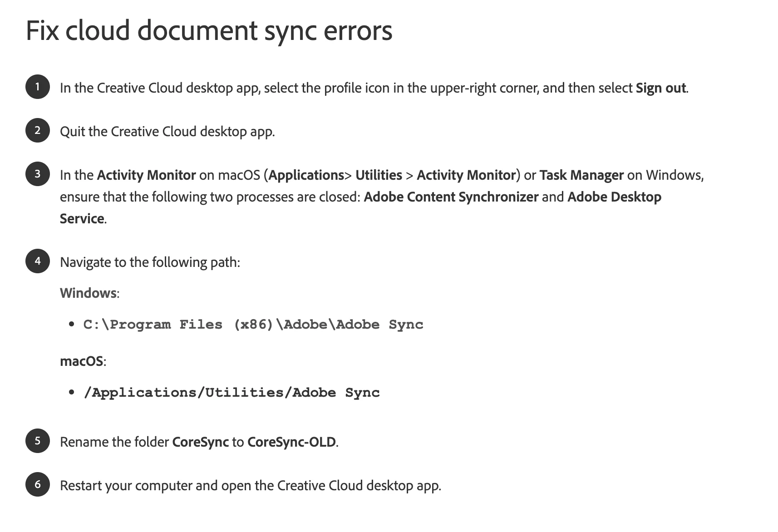The width and height of the screenshot is (778, 532).
Task: Click the macOS path '/Applications/Utilities/Adobe Sync'
Action: [x=231, y=393]
